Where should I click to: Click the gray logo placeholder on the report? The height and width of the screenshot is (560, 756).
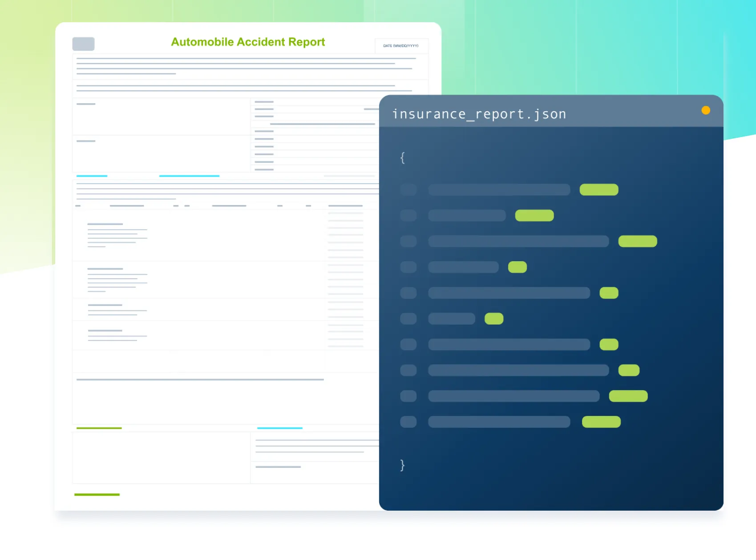point(83,44)
